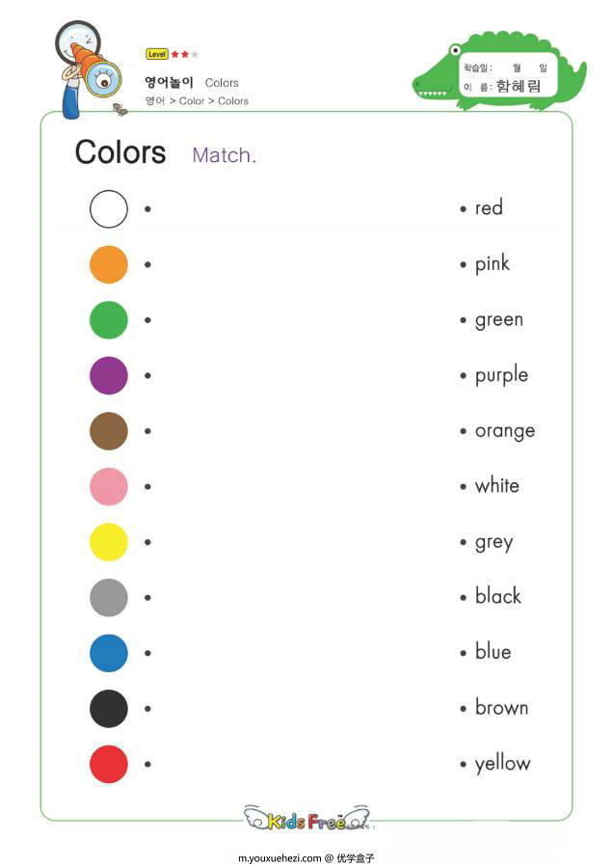Select the brown circle
The height and width of the screenshot is (868, 613).
tap(109, 431)
